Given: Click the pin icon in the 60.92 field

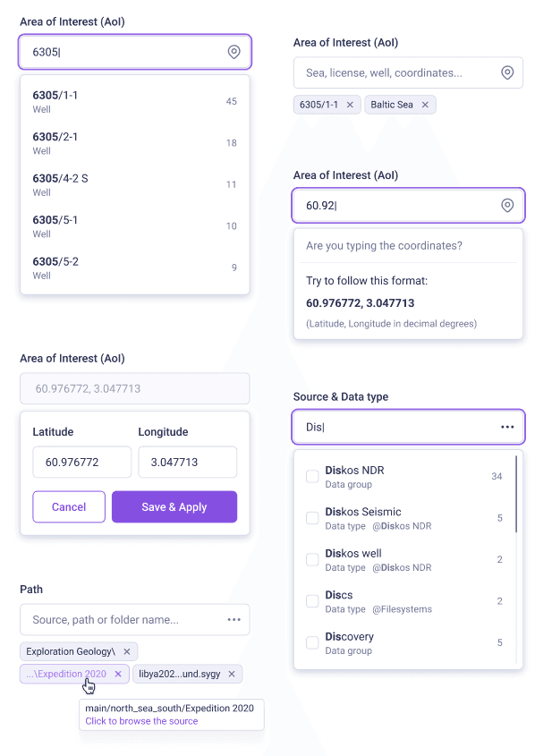Looking at the screenshot, I should 507,206.
